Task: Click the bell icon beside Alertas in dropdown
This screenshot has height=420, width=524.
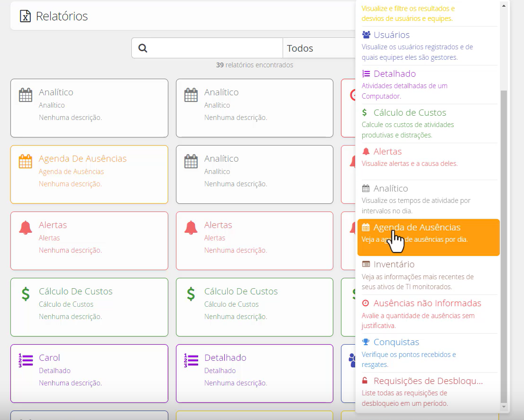Action: (366, 151)
